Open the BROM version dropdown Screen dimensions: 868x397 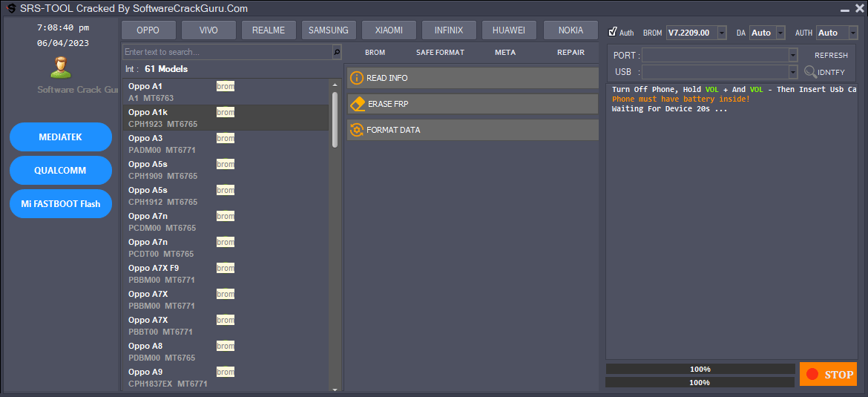tap(722, 33)
